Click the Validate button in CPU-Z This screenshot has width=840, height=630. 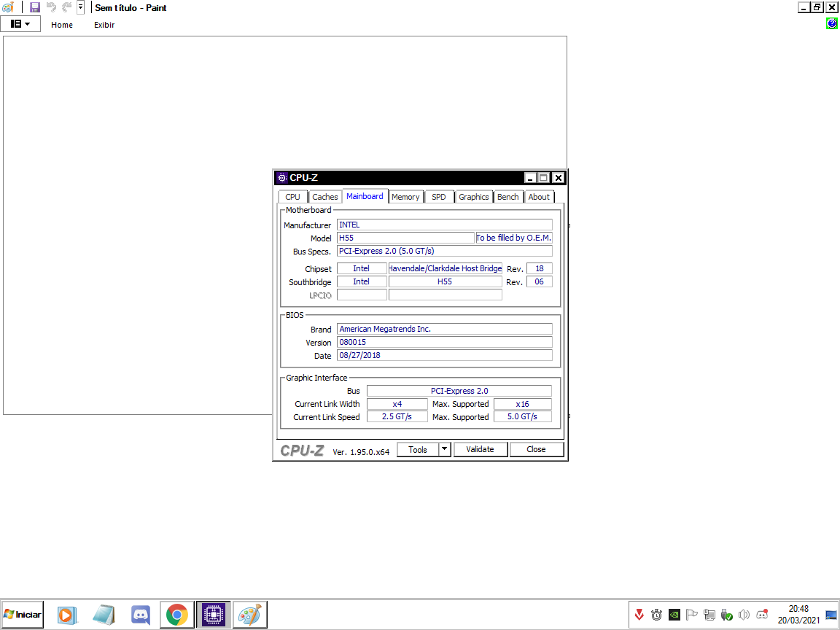pyautogui.click(x=480, y=449)
